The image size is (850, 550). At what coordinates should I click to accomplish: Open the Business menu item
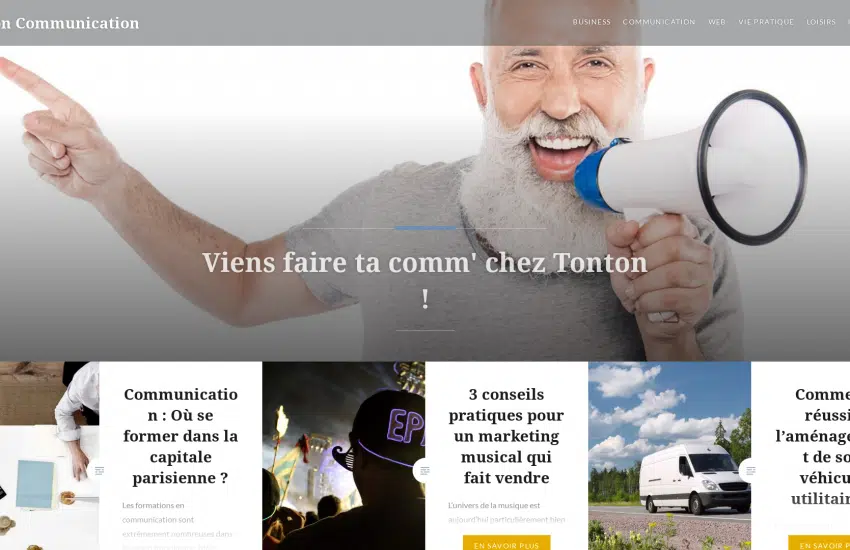591,22
